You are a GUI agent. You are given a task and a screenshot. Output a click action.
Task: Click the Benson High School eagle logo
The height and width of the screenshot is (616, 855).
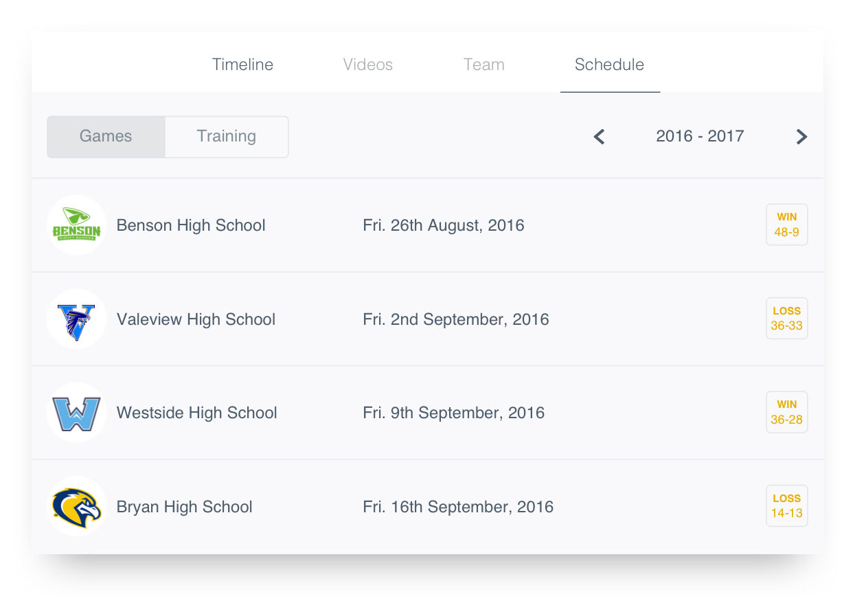point(76,225)
